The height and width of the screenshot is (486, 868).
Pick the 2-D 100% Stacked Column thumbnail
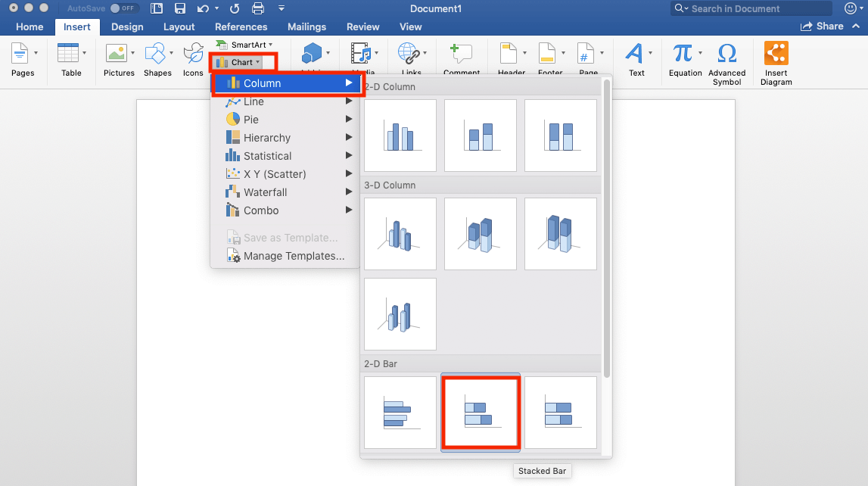[561, 136]
